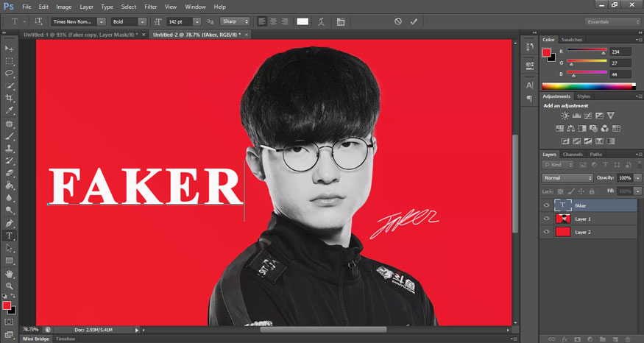Select Layer 1 thumbnail
This screenshot has height=343, width=644.
coord(563,219)
